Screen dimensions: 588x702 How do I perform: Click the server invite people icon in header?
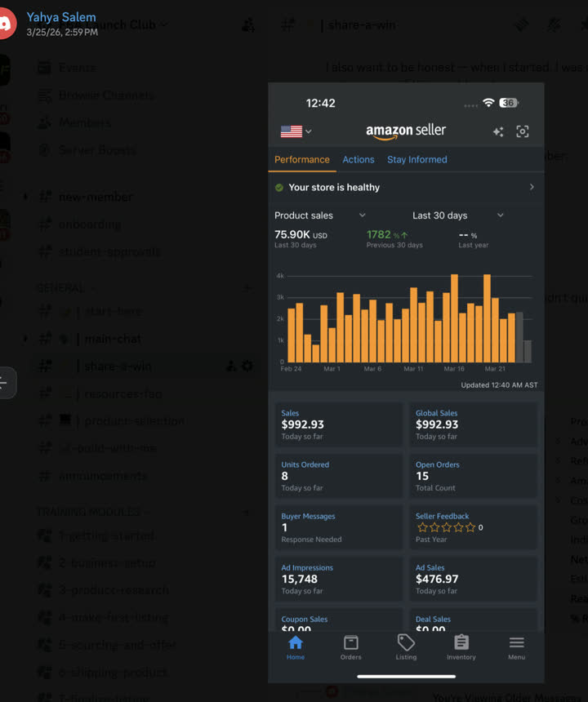pos(248,25)
